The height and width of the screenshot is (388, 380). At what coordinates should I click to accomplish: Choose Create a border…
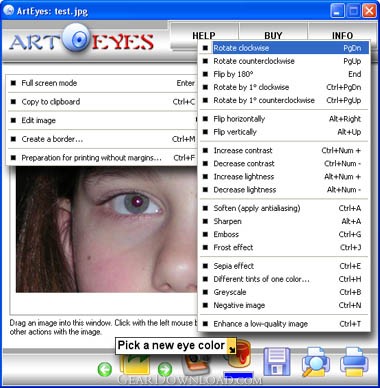coord(102,139)
